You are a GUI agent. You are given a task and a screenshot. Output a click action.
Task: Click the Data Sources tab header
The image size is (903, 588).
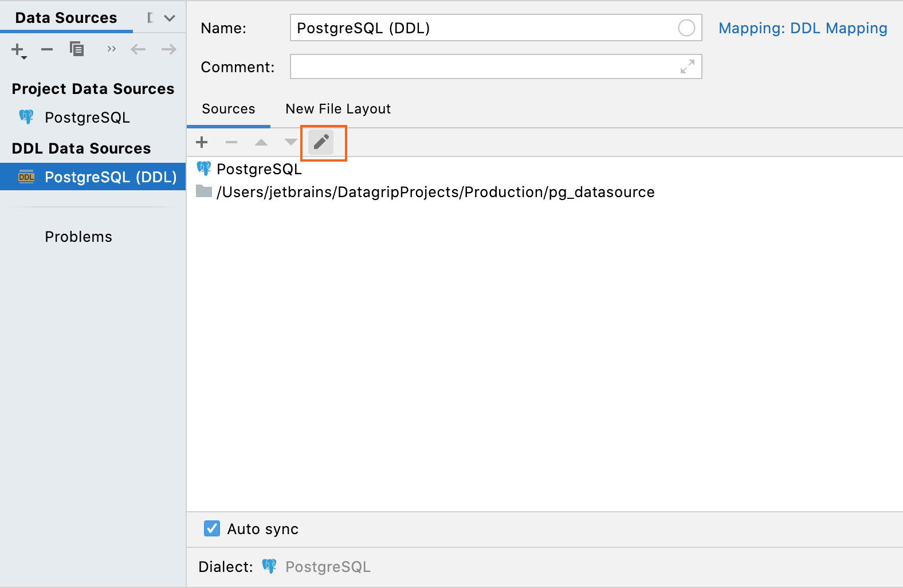(x=66, y=18)
